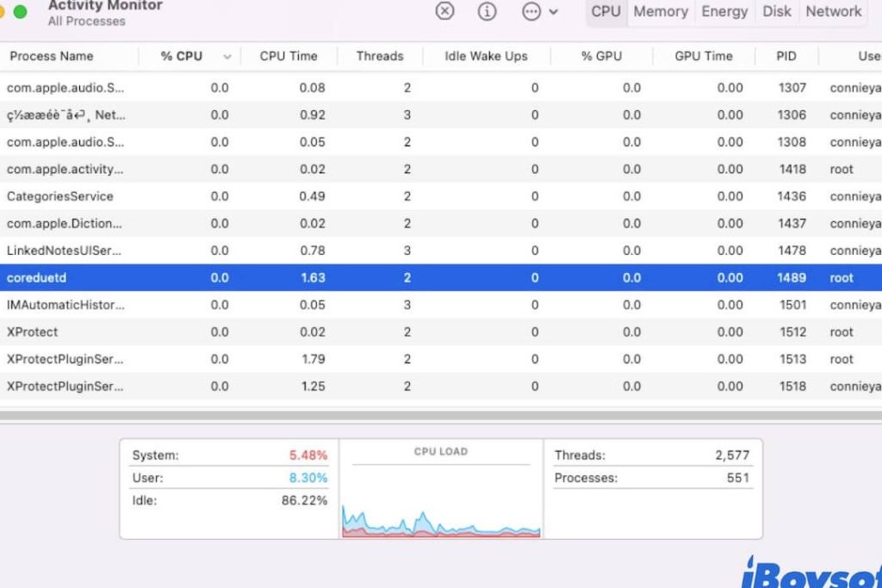Click the All Processes subtitle
882x588 pixels.
87,22
